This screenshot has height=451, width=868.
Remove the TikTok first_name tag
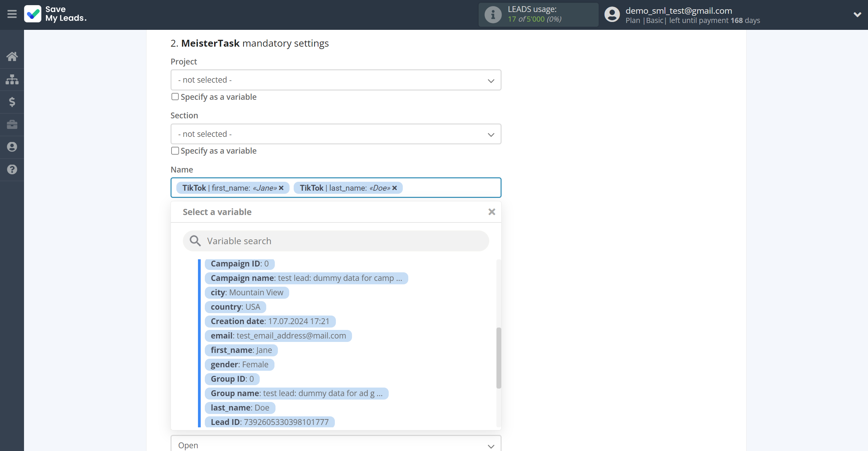pyautogui.click(x=281, y=188)
